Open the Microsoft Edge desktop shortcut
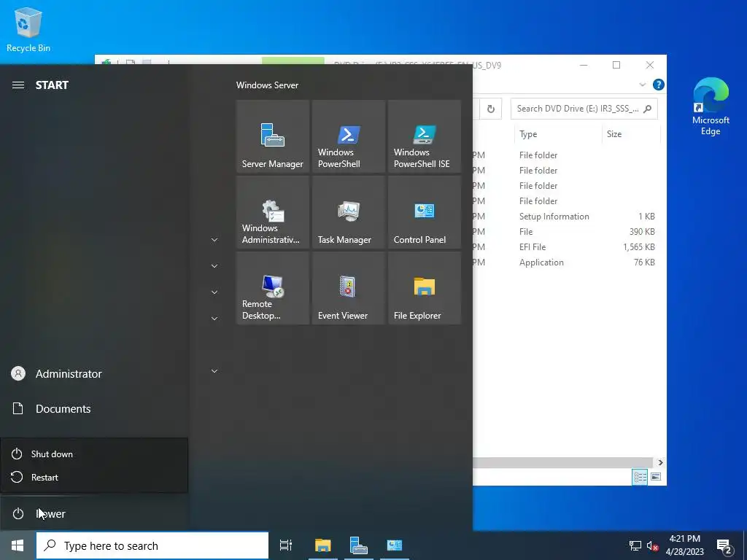This screenshot has width=747, height=560. 711,106
